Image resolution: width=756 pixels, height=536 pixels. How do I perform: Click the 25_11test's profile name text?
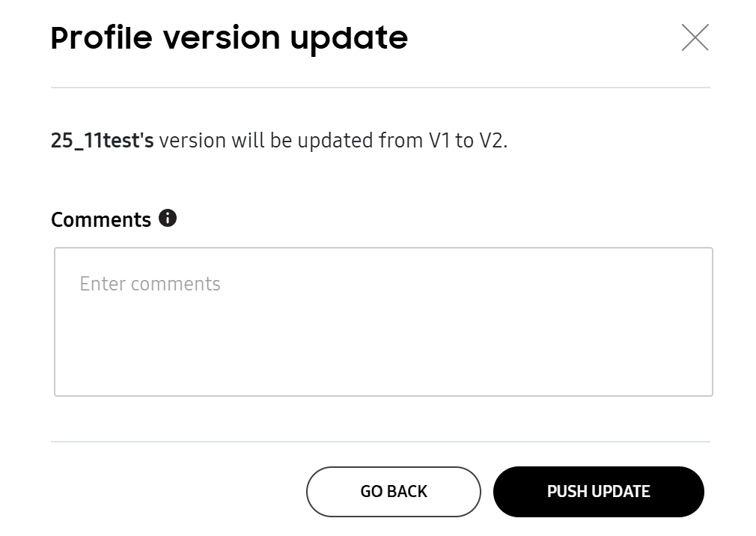pyautogui.click(x=101, y=140)
